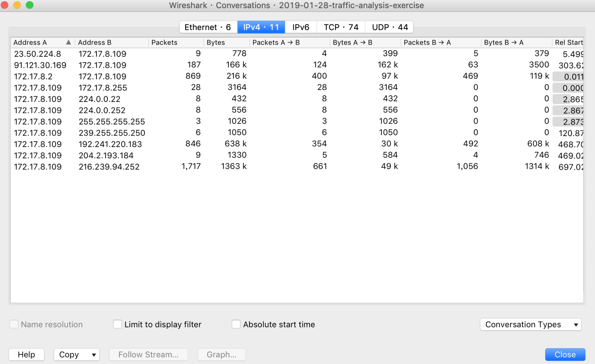Toggle Absolute start time checkbox
This screenshot has width=595, height=364.
point(236,324)
